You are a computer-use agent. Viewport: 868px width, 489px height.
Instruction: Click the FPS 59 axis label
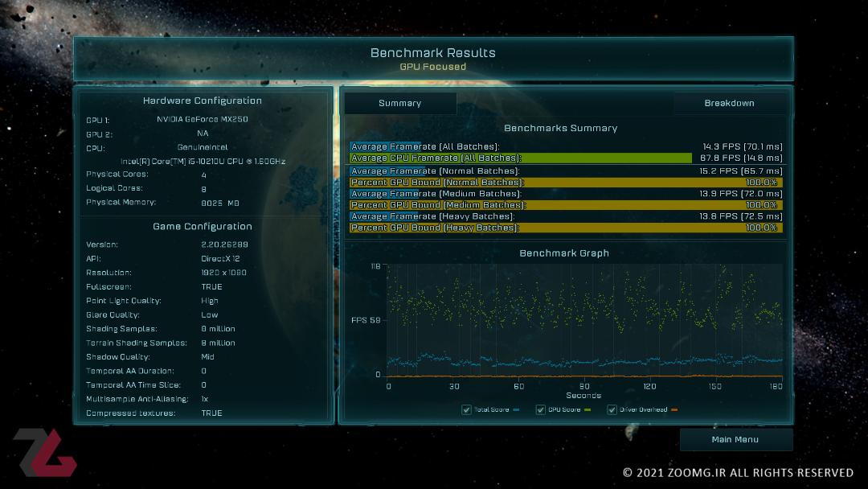click(x=366, y=320)
